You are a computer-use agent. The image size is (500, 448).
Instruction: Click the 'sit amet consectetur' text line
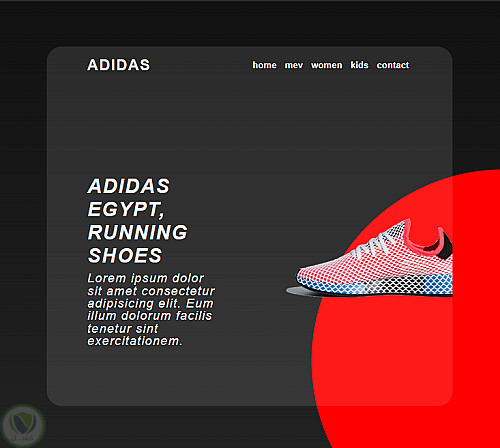(x=151, y=291)
